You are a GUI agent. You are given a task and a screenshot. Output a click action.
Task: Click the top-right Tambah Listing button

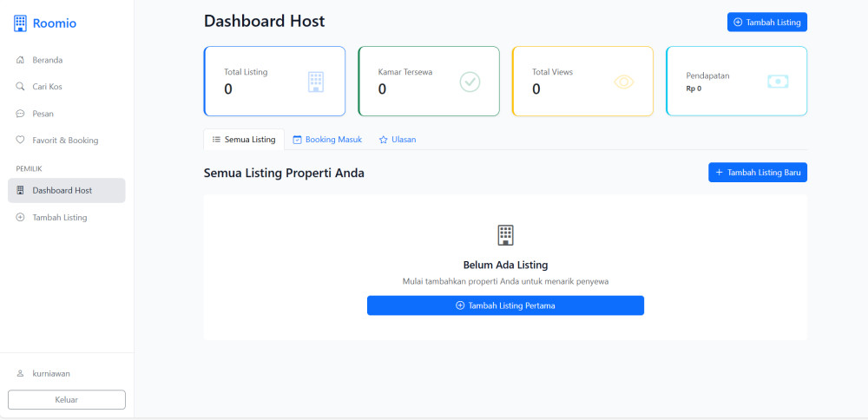(x=766, y=23)
